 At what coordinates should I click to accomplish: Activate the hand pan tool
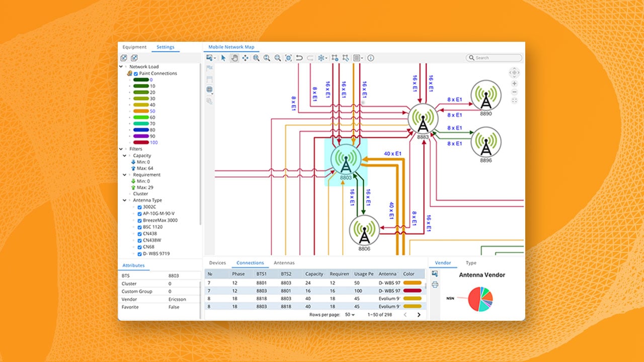[234, 58]
